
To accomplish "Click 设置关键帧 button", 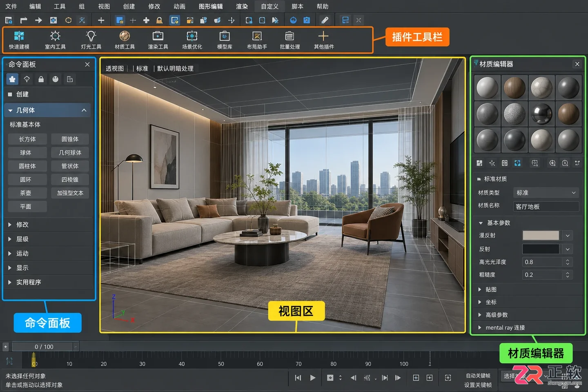I will click(478, 385).
